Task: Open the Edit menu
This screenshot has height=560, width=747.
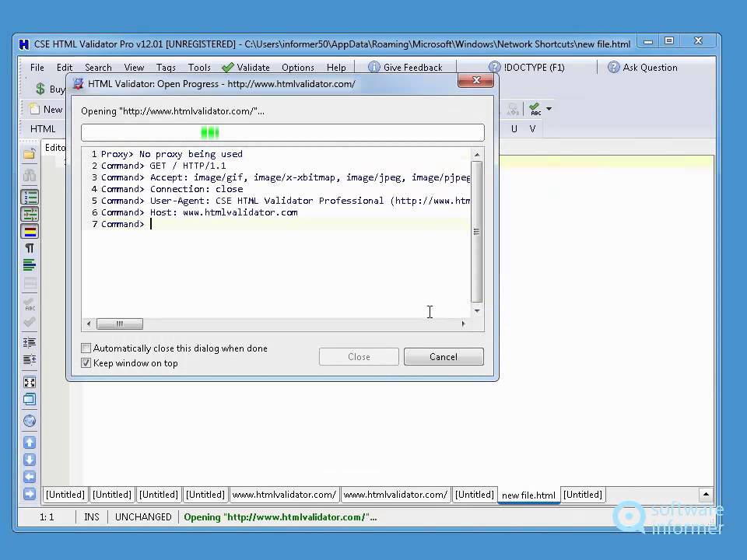Action: pos(65,67)
